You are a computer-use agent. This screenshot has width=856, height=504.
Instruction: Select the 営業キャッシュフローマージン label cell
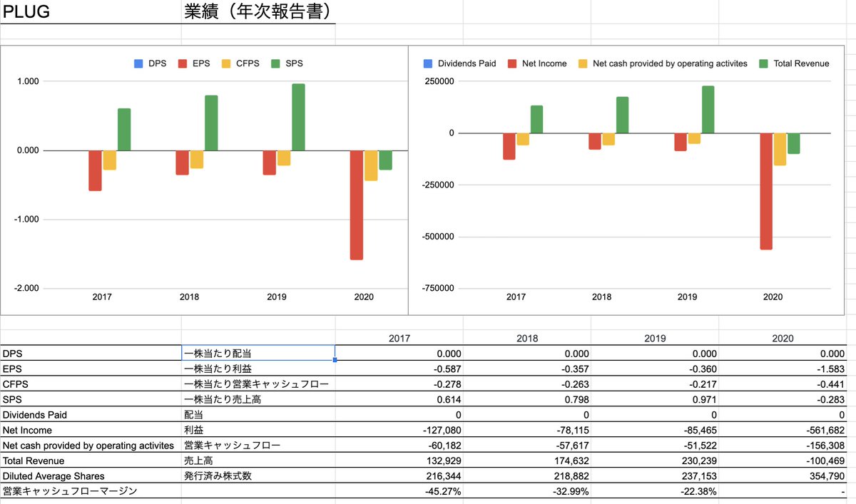coord(91,491)
